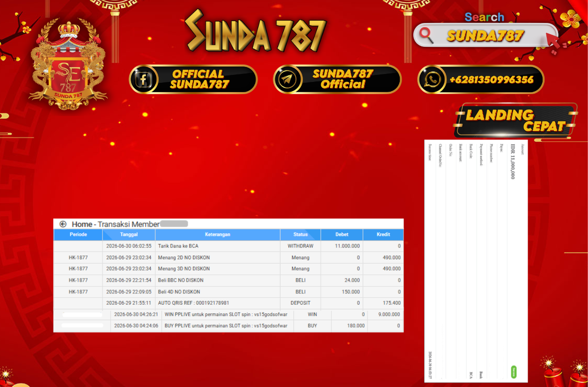Screen dimensions: 588x387
Task: Click the date 2026-06-30 04:24:06
Action: coord(136,326)
